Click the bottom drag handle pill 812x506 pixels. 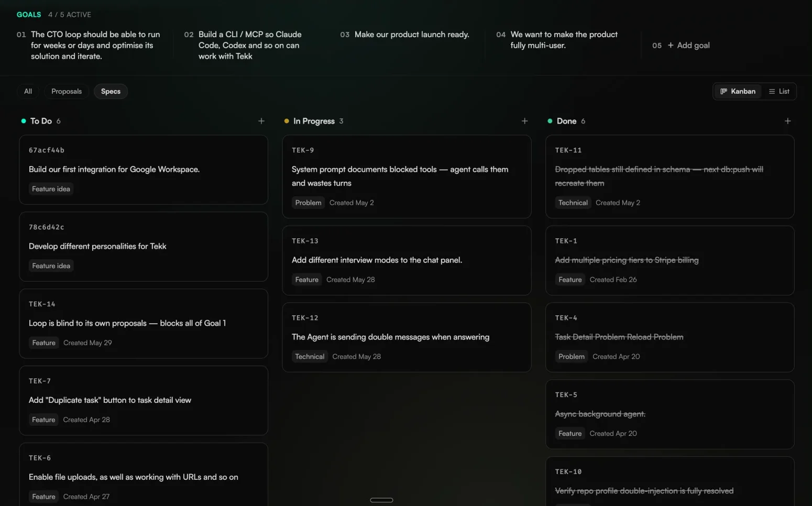[381, 500]
